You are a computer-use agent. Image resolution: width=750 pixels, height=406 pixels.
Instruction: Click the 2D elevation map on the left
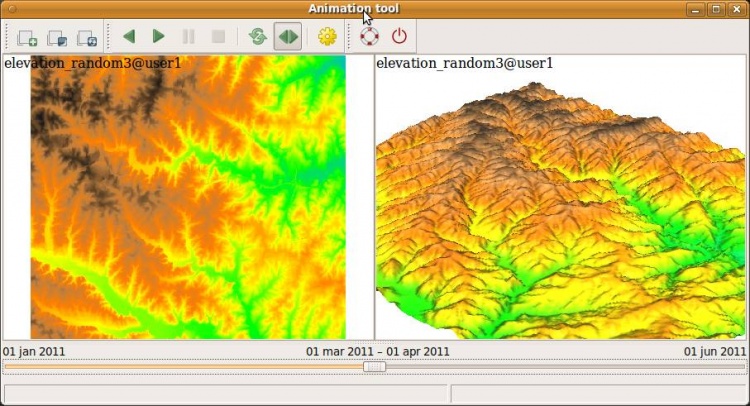188,200
